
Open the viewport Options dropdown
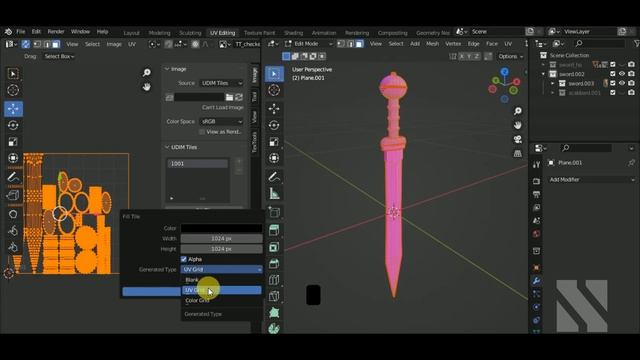click(510, 56)
